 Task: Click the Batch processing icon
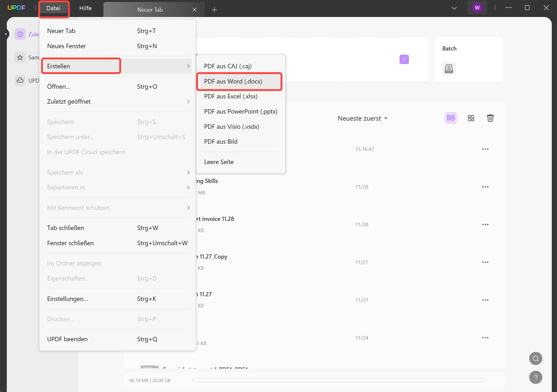click(x=449, y=69)
